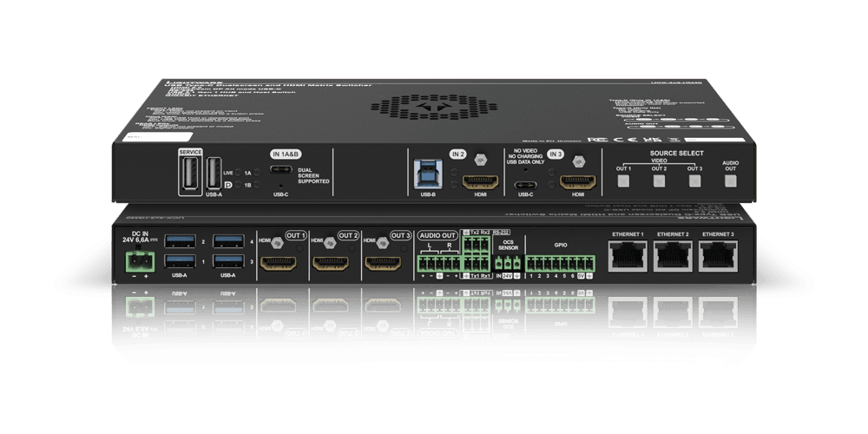This screenshot has width=868, height=434.
Task: Click the 'GPIO' label
Action: pos(561,245)
